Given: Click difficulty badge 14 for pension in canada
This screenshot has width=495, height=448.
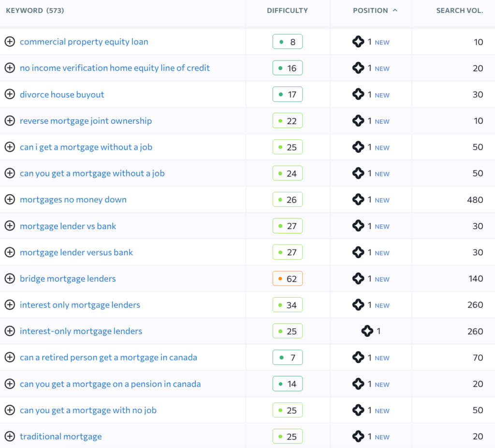Looking at the screenshot, I should coord(288,384).
